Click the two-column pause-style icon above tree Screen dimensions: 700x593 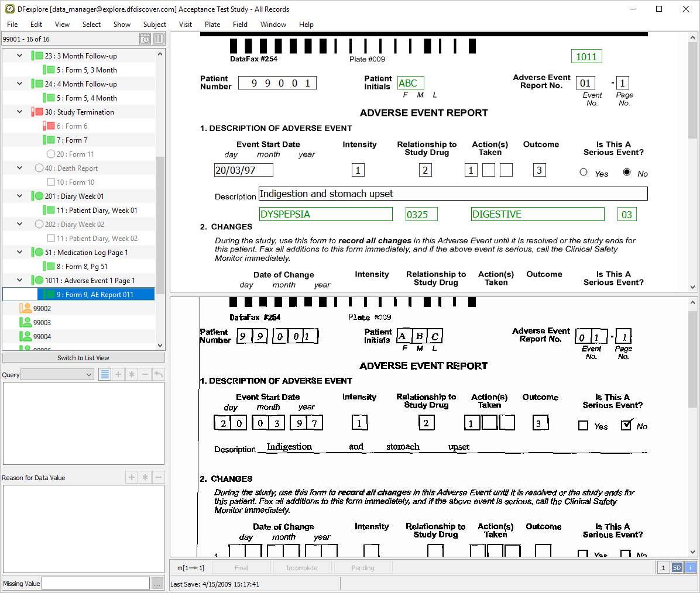point(158,39)
